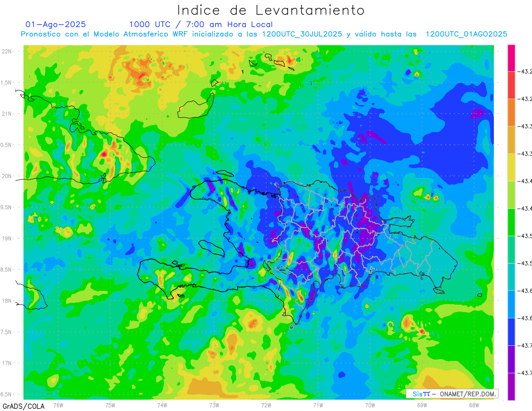Image resolution: width=532 pixels, height=411 pixels.
Task: Click the '68W' longitude label
Action: pyautogui.click(x=474, y=405)
